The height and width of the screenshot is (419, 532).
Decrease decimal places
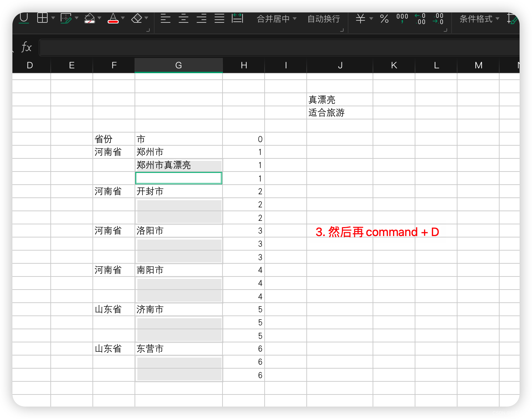tap(438, 19)
